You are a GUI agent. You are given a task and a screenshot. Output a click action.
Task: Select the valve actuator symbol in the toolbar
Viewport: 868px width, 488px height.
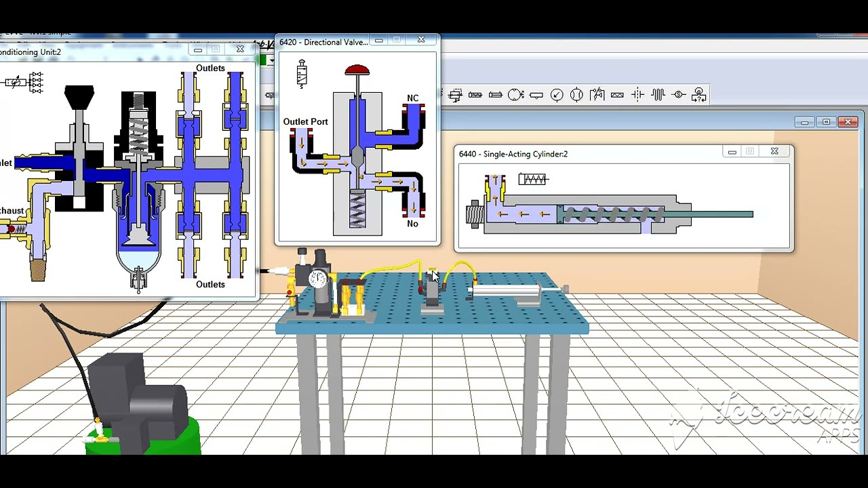coord(597,95)
